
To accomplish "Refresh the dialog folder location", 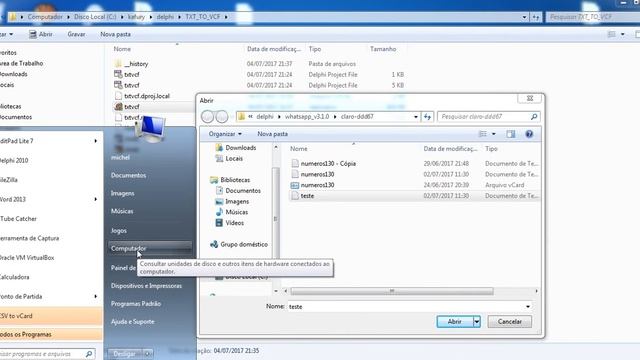I will tap(427, 117).
